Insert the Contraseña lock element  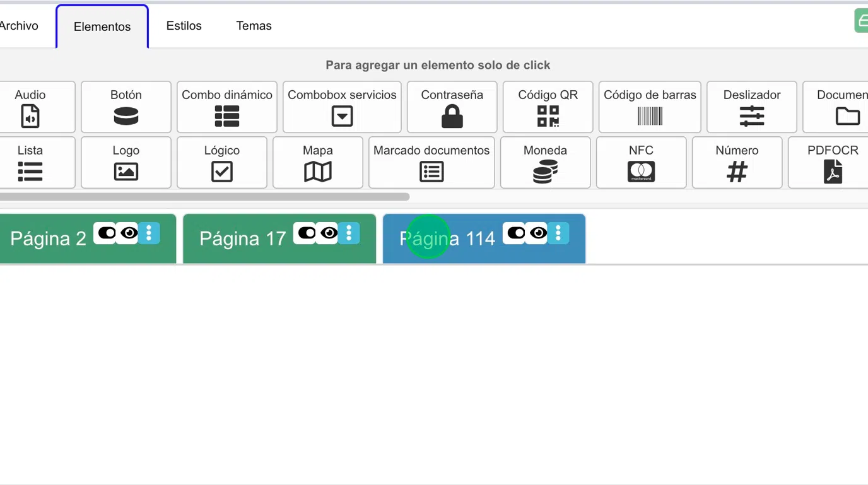(452, 107)
